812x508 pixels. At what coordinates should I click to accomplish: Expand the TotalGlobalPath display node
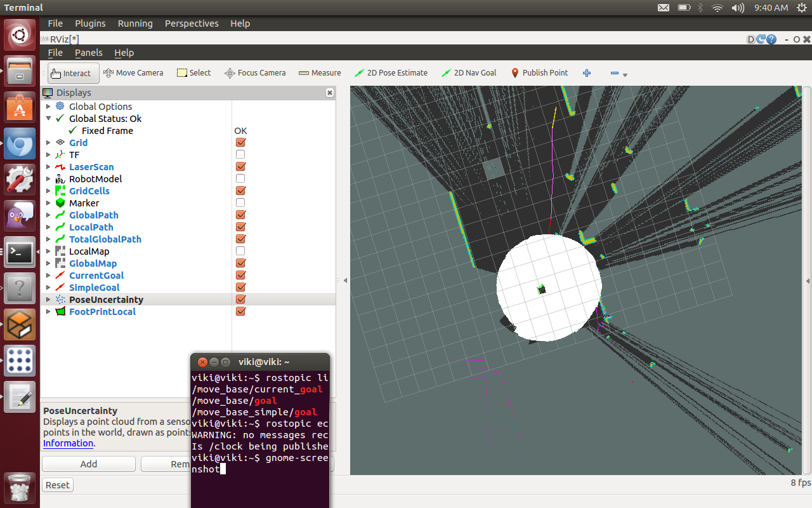coord(48,239)
